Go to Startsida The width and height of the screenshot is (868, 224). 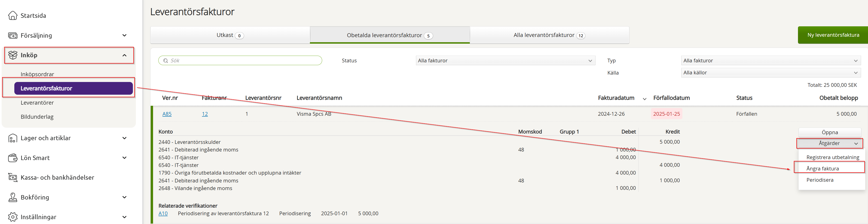[x=33, y=15]
